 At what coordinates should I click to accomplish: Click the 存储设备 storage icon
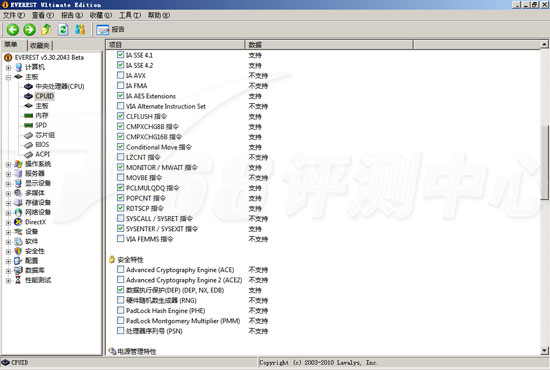coord(18,203)
